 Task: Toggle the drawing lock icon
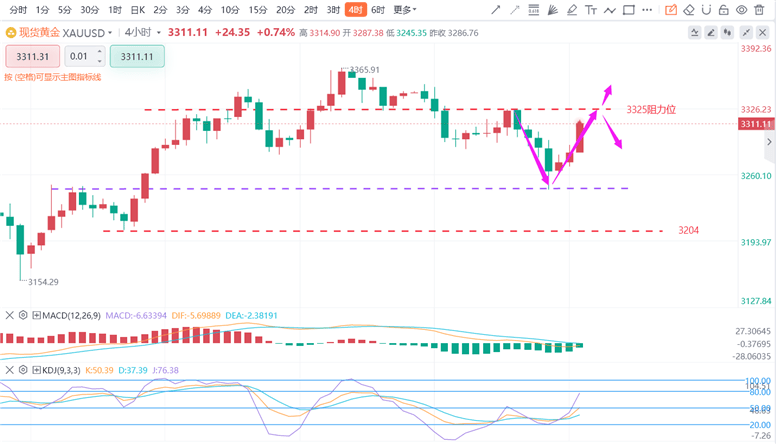pyautogui.click(x=723, y=10)
